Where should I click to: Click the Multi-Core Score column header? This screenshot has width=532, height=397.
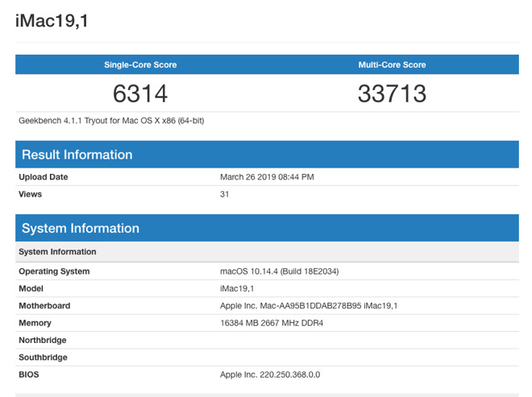[x=392, y=64]
